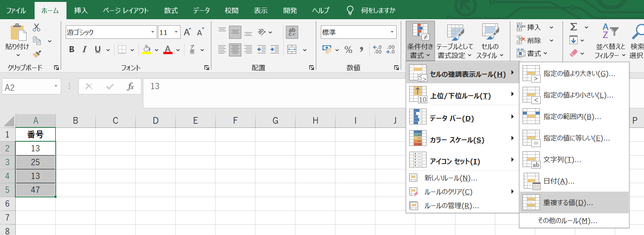644x235 pixels.
Task: Select 重複する値 menu item
Action: click(x=568, y=203)
